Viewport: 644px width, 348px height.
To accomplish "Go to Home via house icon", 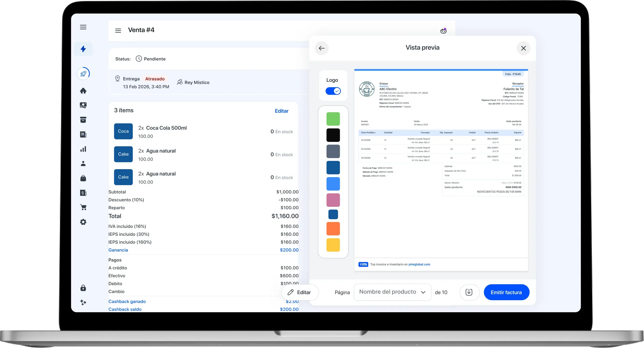I will click(83, 91).
